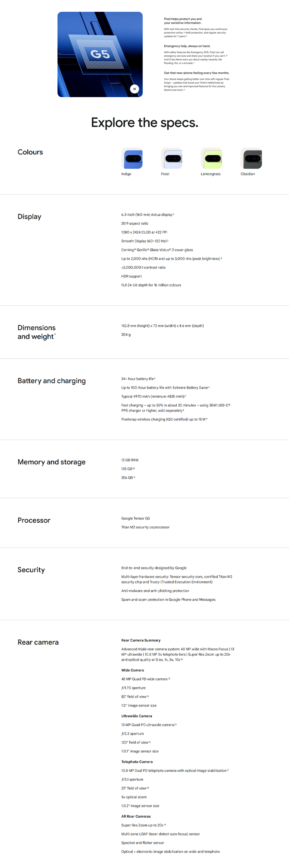Click the "Explore the specs." heading

pyautogui.click(x=145, y=123)
